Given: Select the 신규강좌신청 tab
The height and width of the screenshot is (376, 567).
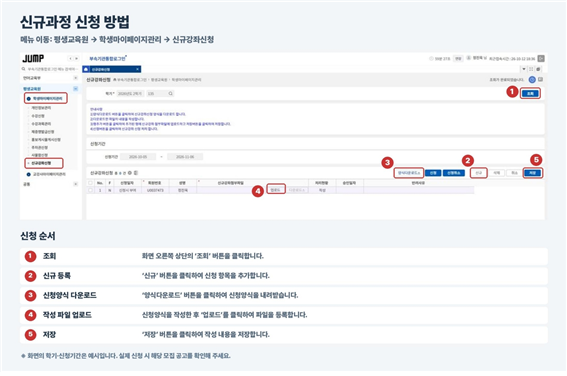Looking at the screenshot, I should point(112,69).
